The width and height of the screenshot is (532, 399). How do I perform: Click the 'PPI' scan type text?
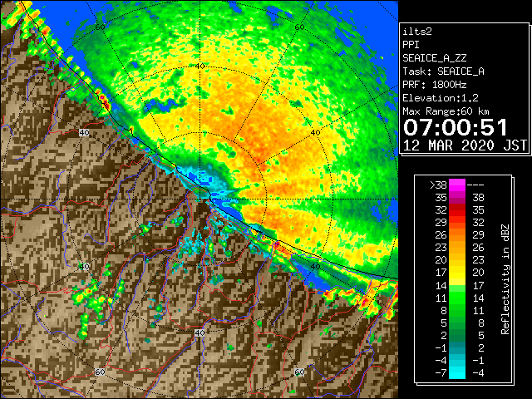pyautogui.click(x=411, y=45)
